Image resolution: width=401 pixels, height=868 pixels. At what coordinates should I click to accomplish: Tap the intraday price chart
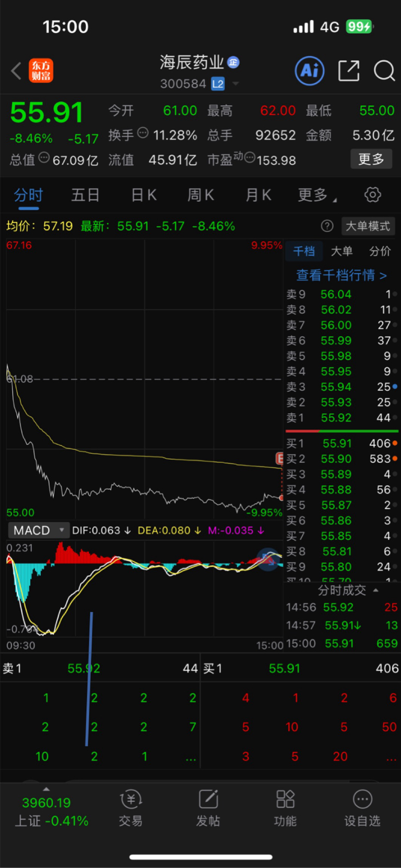click(x=145, y=379)
